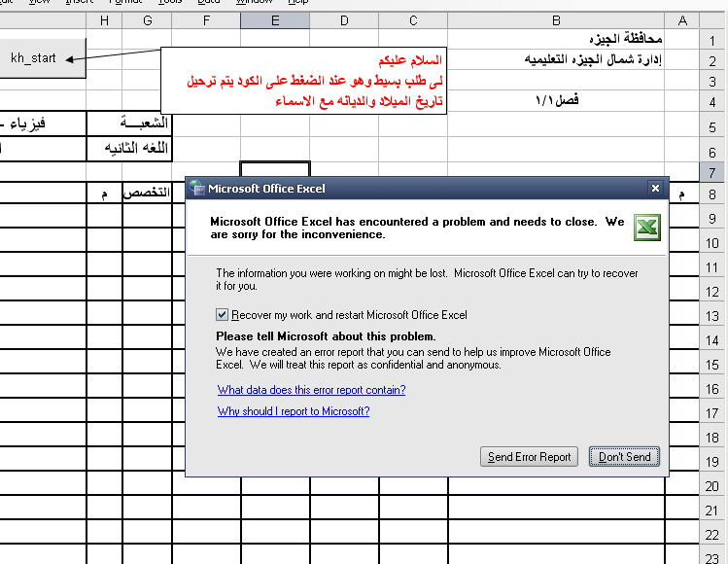Select row 20 header
This screenshot has width=728, height=564.
coord(712,486)
